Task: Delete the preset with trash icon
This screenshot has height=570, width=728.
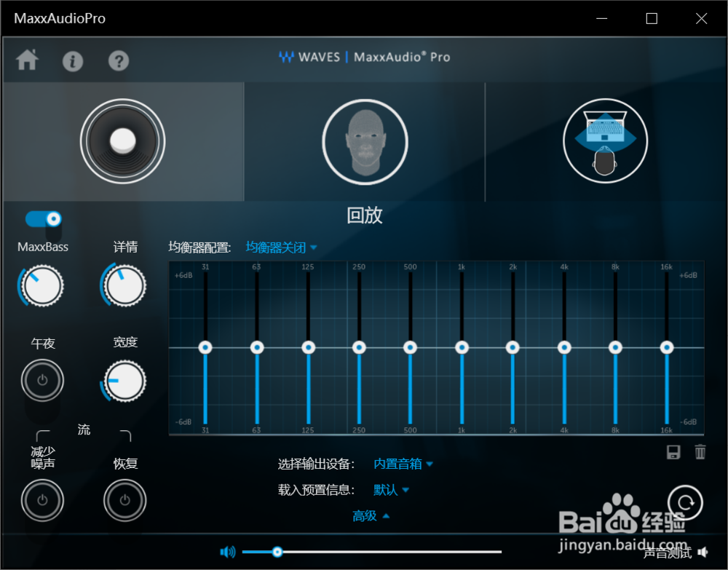Action: point(700,451)
